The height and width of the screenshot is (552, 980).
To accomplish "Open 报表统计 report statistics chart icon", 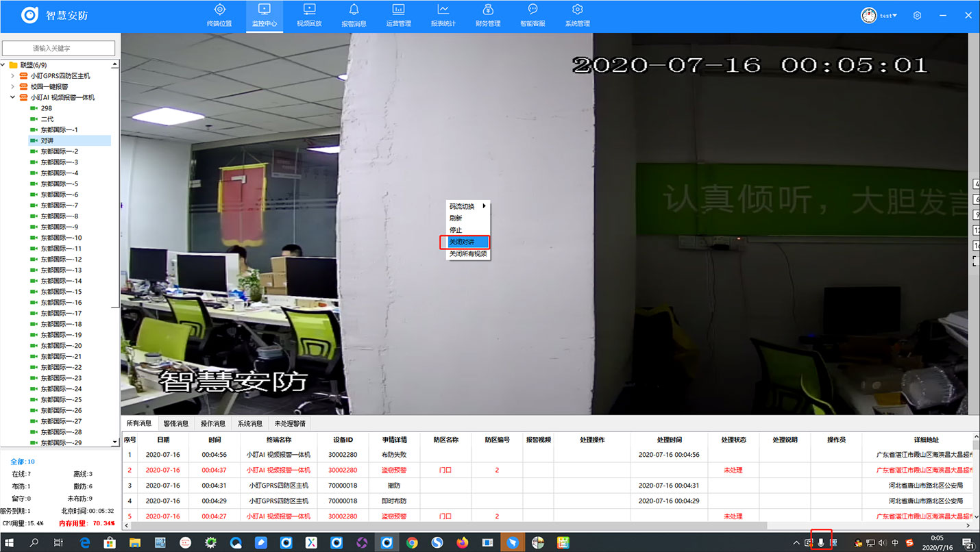I will pyautogui.click(x=443, y=16).
